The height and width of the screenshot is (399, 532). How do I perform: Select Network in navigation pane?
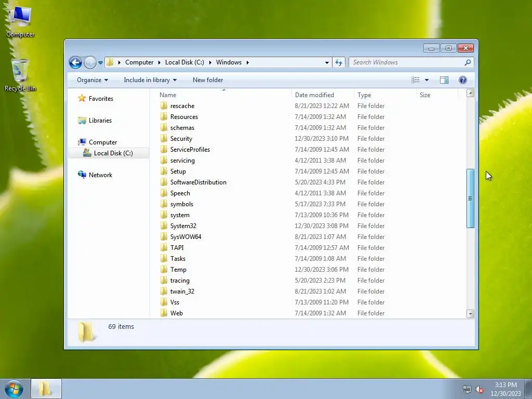[100, 175]
